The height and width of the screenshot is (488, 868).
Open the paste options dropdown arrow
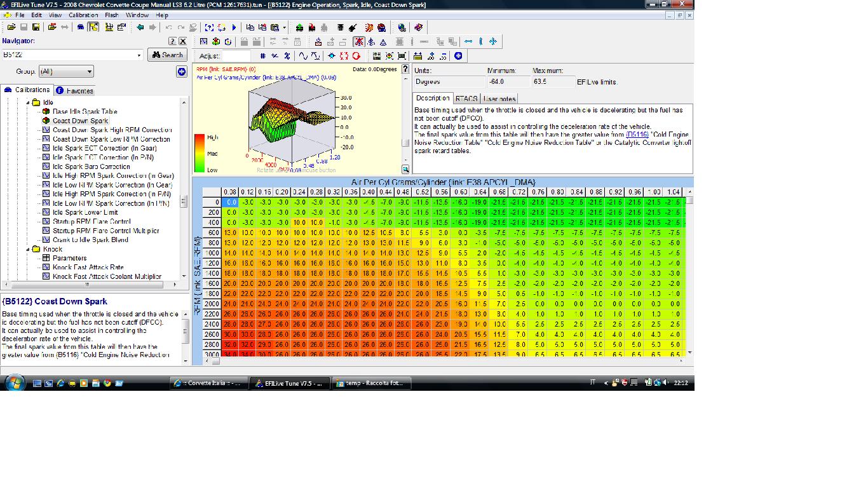[x=284, y=27]
